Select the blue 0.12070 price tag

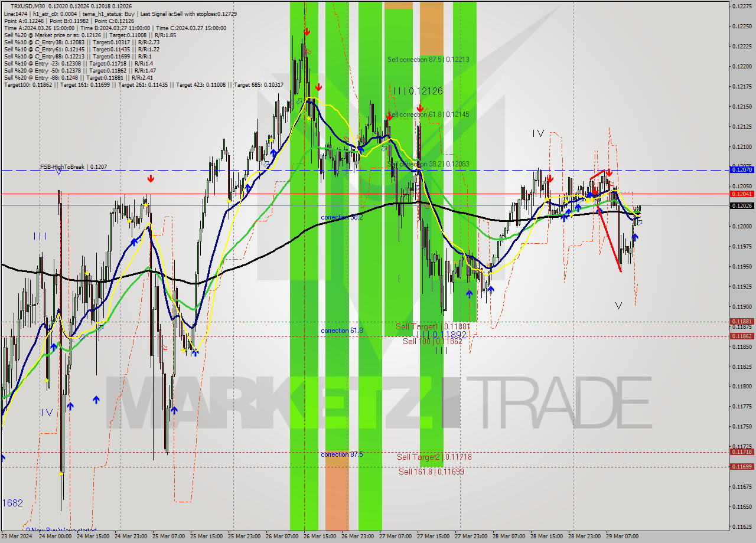click(x=742, y=169)
